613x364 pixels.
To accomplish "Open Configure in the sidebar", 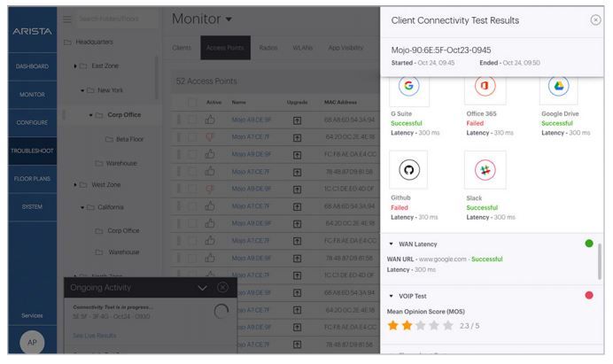I will pyautogui.click(x=32, y=123).
